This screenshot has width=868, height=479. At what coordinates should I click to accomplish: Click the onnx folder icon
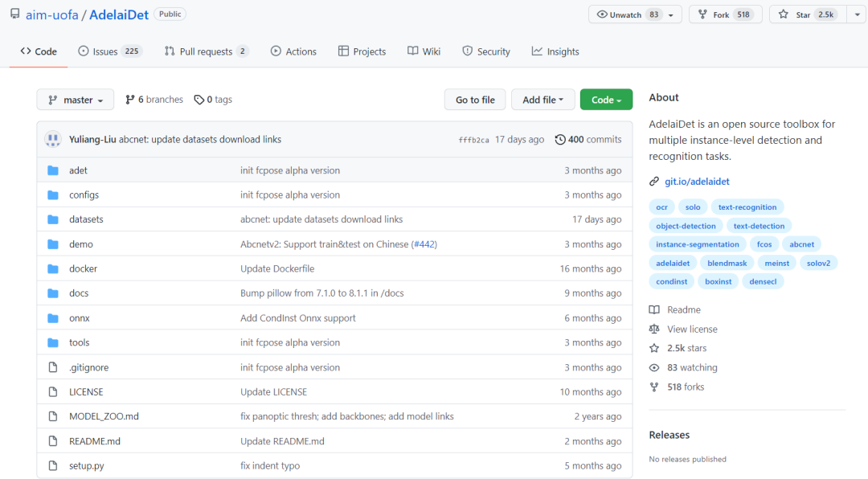click(x=53, y=317)
